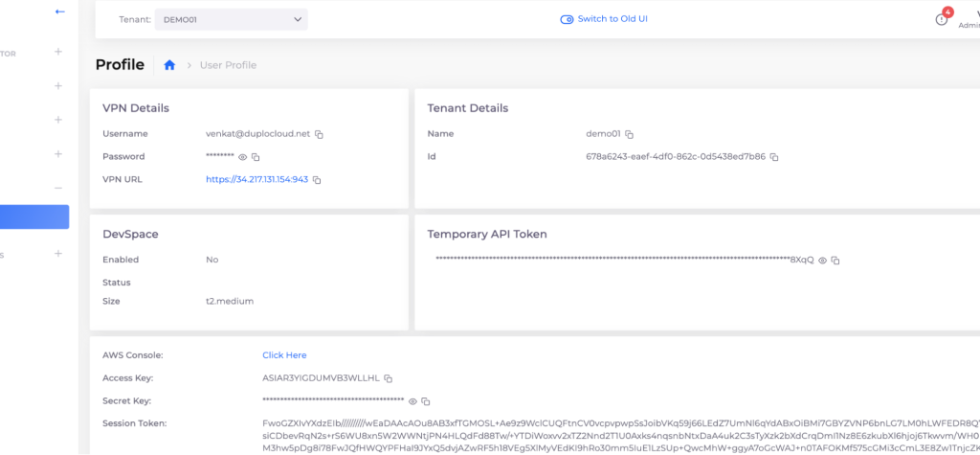Copy the VPN password
Viewport: 980px width, 455px height.
point(256,157)
